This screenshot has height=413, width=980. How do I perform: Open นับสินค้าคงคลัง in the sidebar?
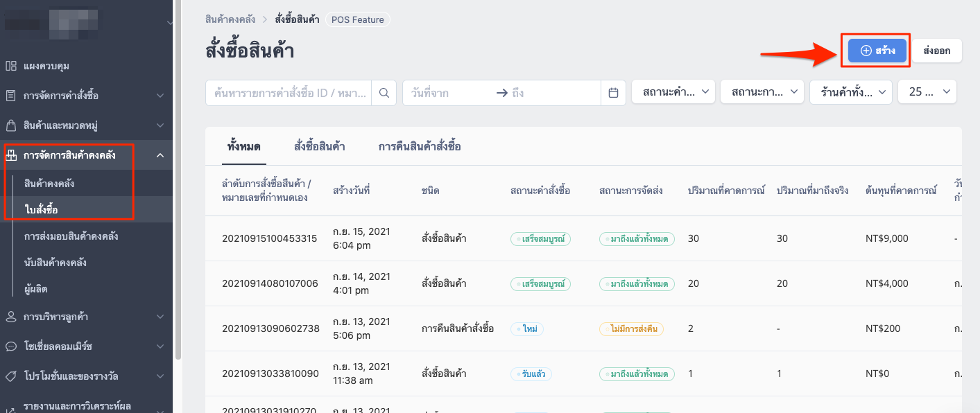click(55, 263)
